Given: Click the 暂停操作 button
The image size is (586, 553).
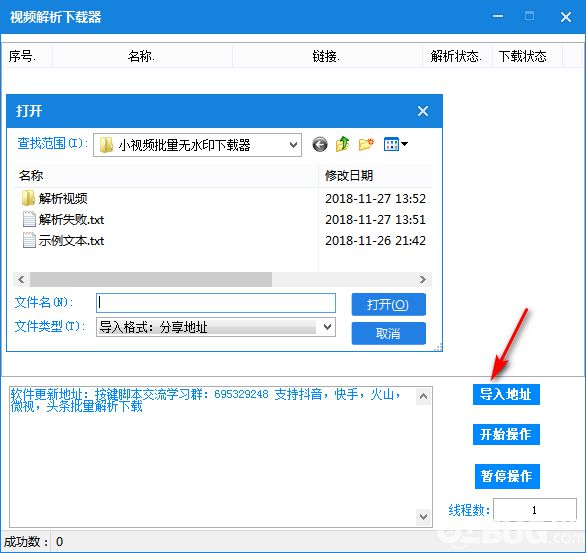Looking at the screenshot, I should tap(507, 476).
